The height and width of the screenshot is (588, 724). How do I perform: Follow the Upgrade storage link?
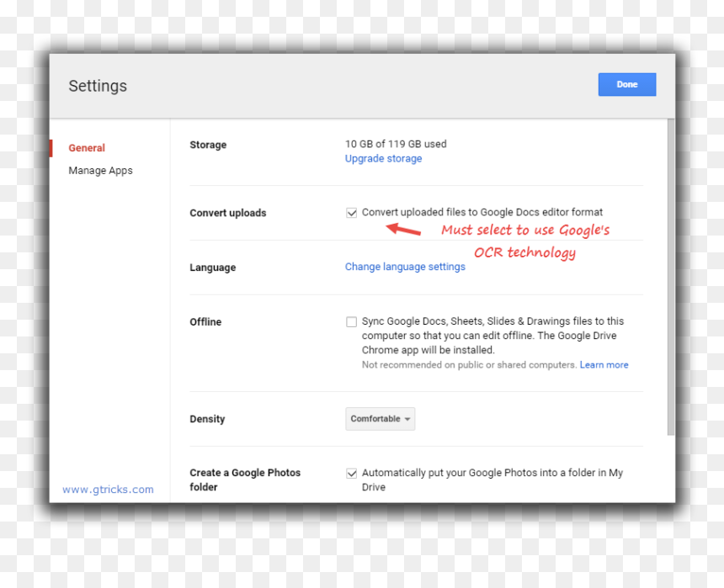coord(383,159)
